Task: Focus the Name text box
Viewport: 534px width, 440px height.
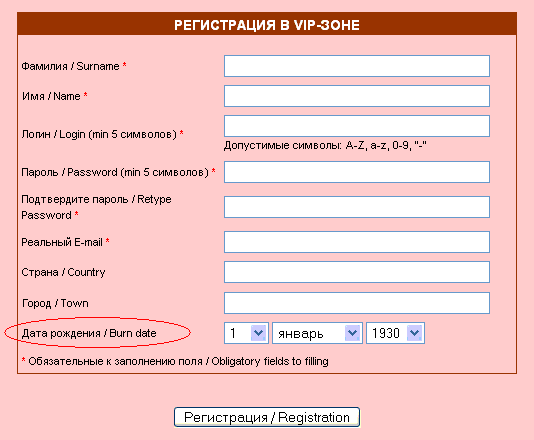Action: click(357, 96)
